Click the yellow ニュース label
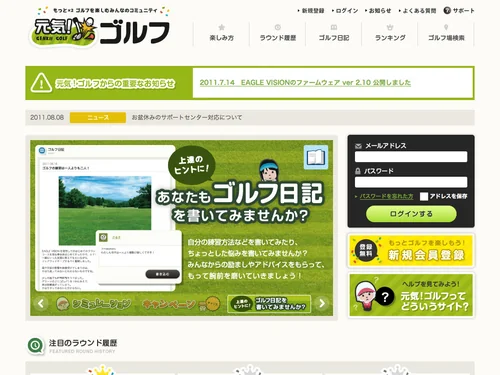 coord(98,117)
